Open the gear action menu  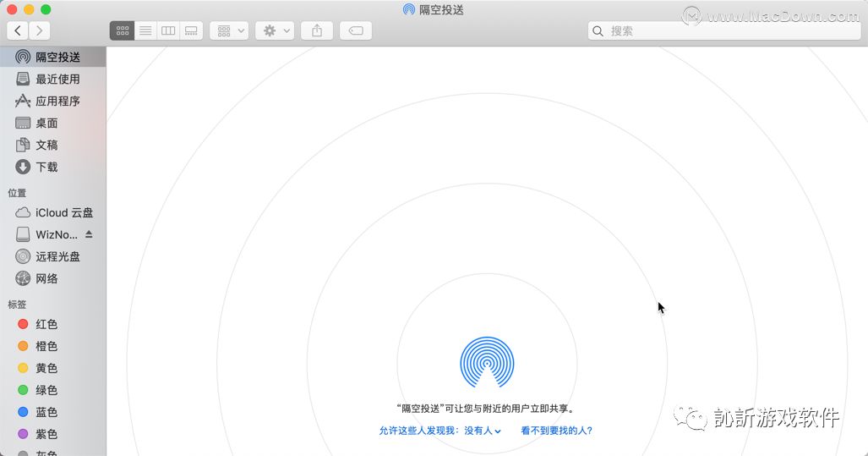click(x=275, y=31)
